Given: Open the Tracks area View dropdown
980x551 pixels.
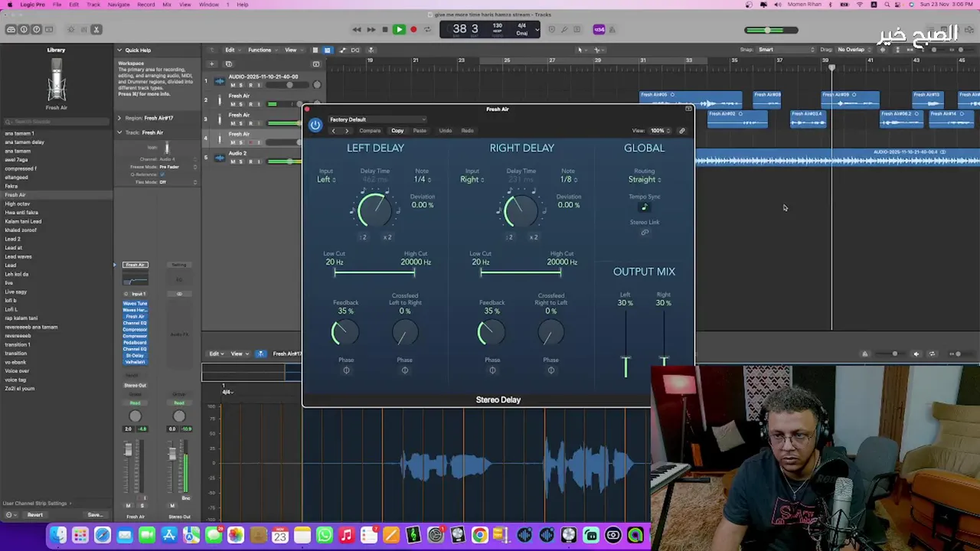Looking at the screenshot, I should click(293, 50).
